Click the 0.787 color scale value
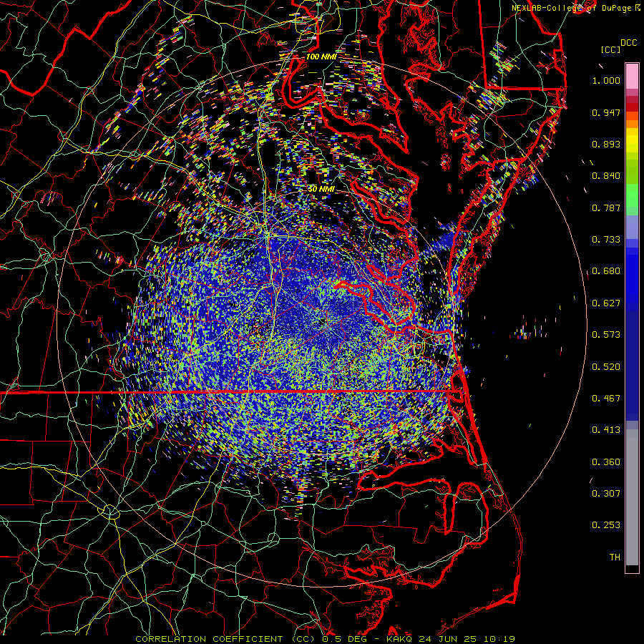The height and width of the screenshot is (644, 644). coord(606,208)
